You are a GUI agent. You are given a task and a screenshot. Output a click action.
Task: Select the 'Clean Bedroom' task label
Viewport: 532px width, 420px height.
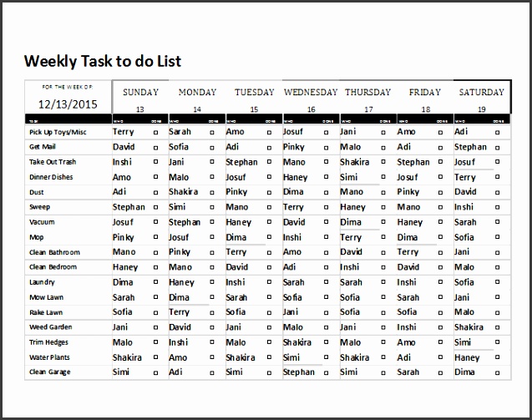pos(53,267)
